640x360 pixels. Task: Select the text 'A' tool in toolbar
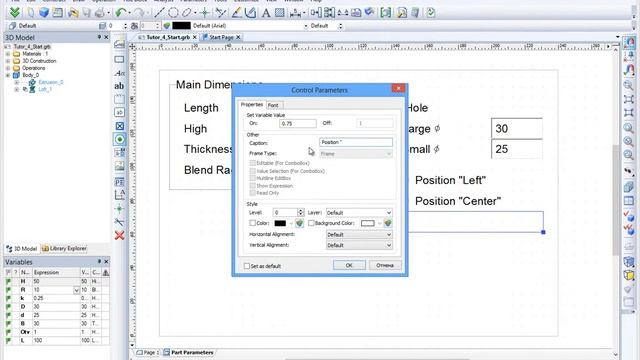pyautogui.click(x=266, y=13)
